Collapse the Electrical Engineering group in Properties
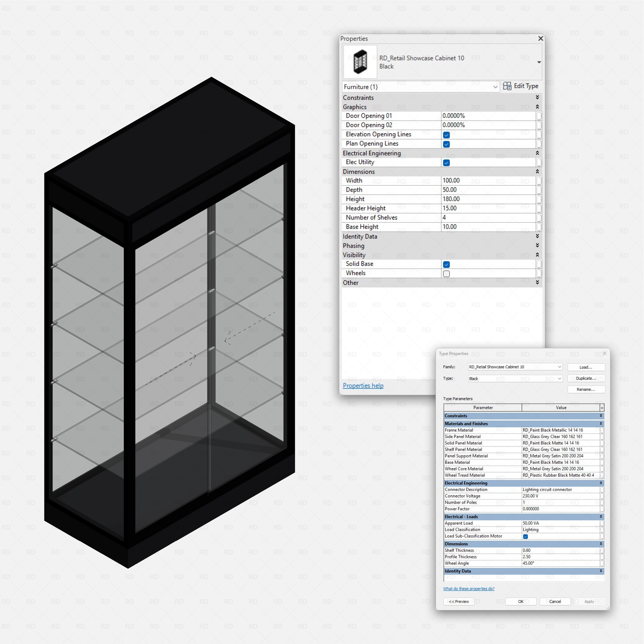This screenshot has height=644, width=644. point(537,153)
